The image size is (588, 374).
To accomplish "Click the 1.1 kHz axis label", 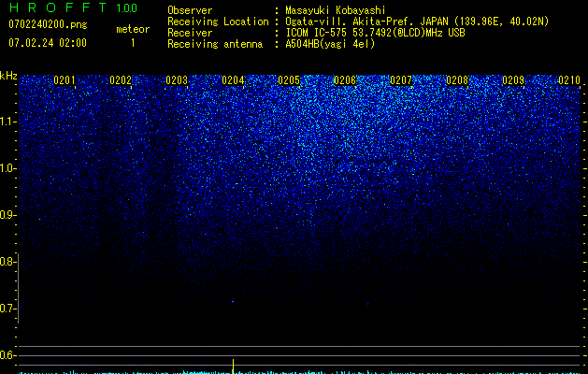I will click(7, 122).
